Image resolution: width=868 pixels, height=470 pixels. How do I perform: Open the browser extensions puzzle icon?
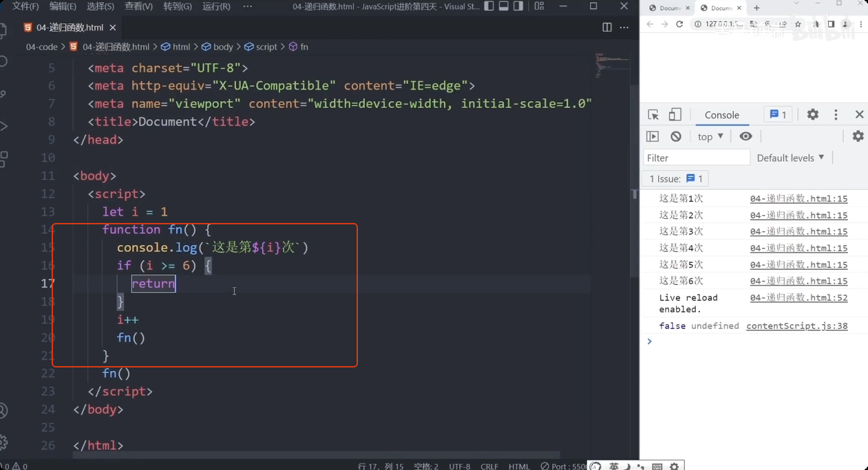point(816,24)
